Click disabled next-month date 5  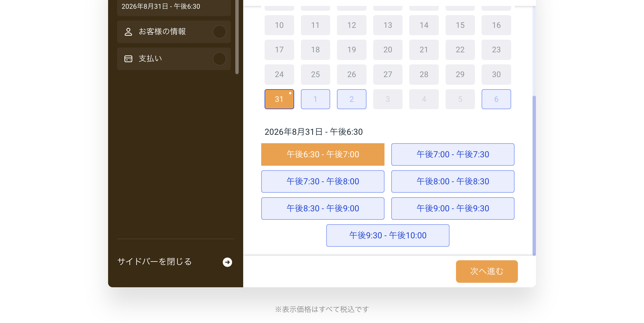460,99
